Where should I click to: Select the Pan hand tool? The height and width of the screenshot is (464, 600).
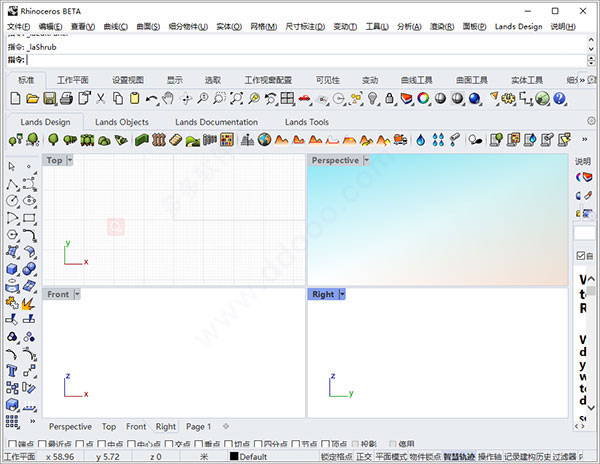pyautogui.click(x=168, y=99)
